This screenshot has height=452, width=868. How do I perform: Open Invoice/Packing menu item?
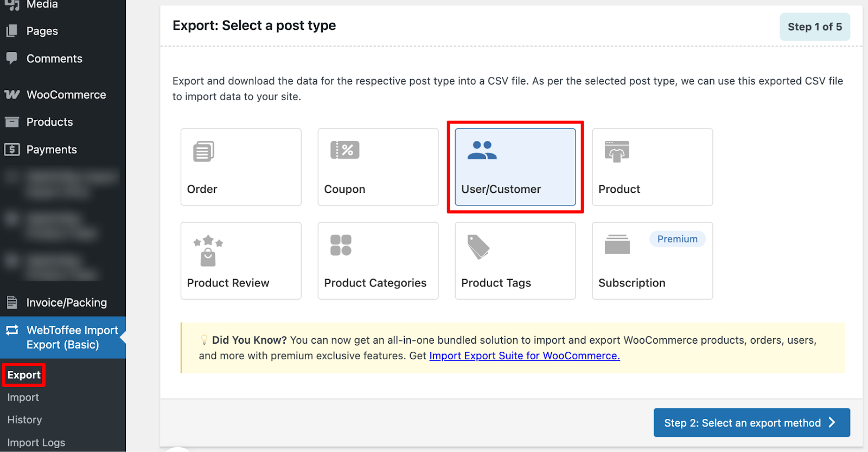66,302
